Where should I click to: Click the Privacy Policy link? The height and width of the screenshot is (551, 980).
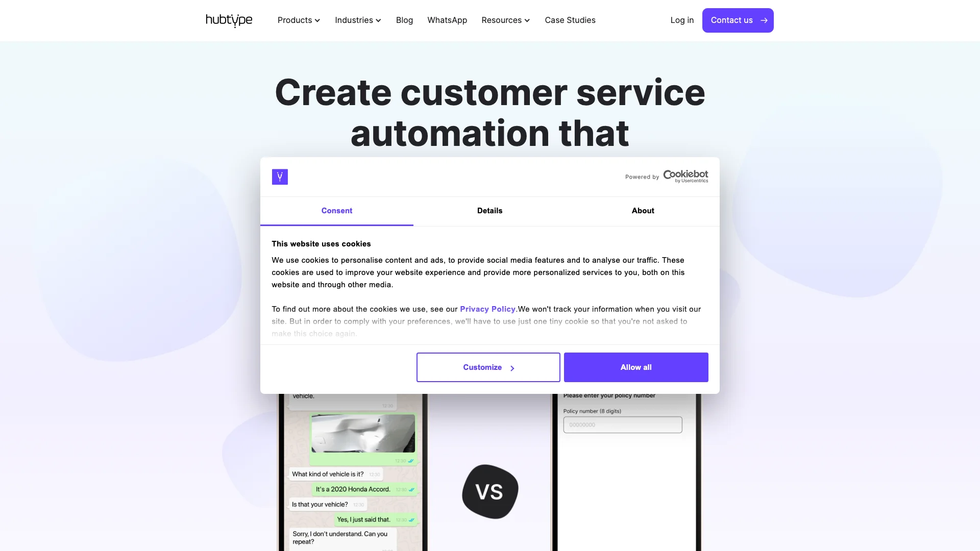(x=487, y=309)
